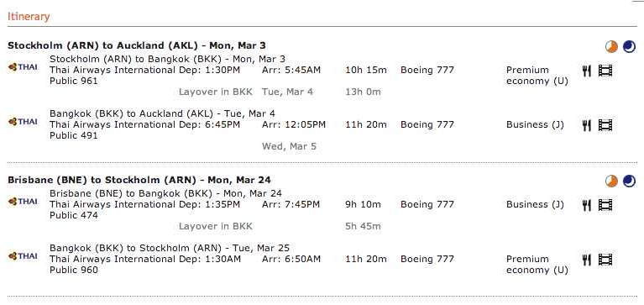
Task: Click the film entertainment icon for flight 961
Action: [x=605, y=71]
